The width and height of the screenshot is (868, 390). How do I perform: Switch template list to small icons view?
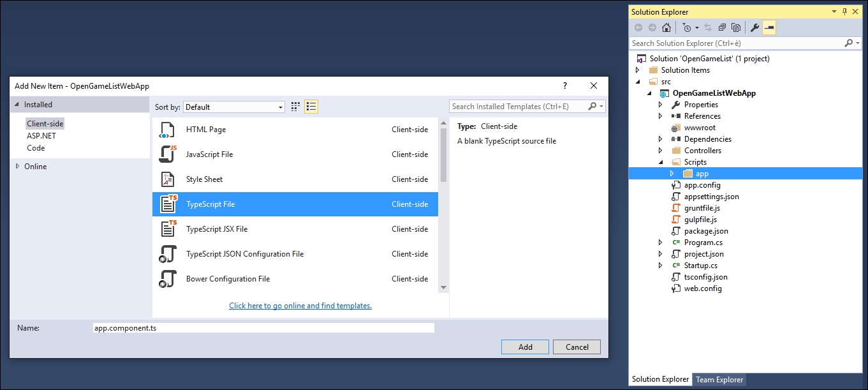(296, 107)
